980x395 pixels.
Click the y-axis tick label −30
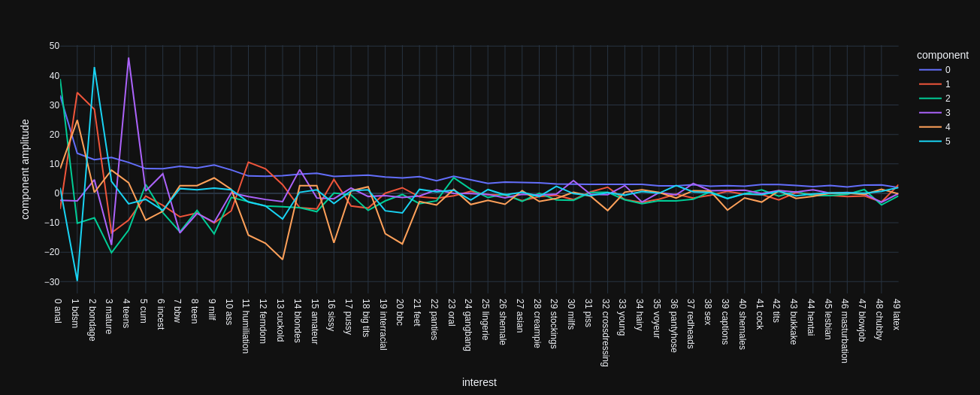(x=51, y=282)
